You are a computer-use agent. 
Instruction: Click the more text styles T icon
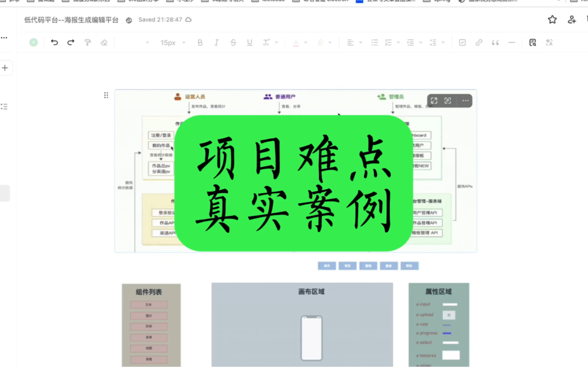(266, 43)
